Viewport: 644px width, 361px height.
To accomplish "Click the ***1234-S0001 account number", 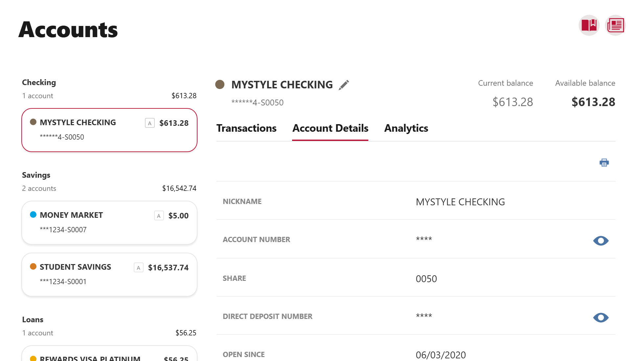I will click(x=63, y=282).
